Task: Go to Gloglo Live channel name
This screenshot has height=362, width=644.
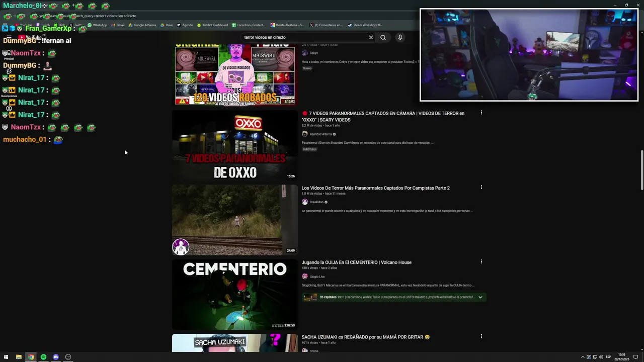Action: (x=317, y=277)
